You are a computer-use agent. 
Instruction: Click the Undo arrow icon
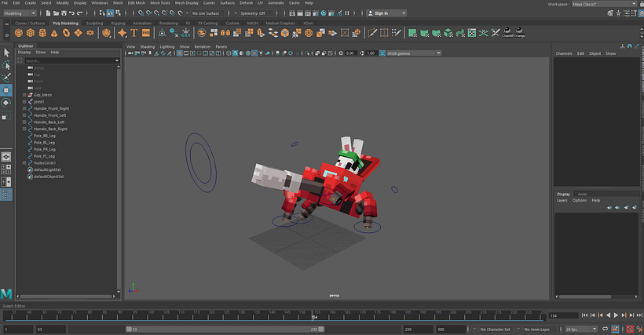(x=71, y=13)
